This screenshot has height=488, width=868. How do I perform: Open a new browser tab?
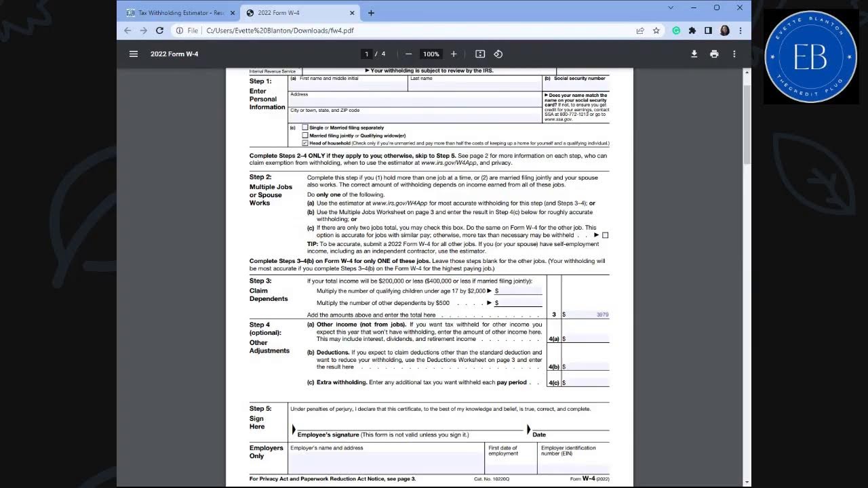pos(371,13)
